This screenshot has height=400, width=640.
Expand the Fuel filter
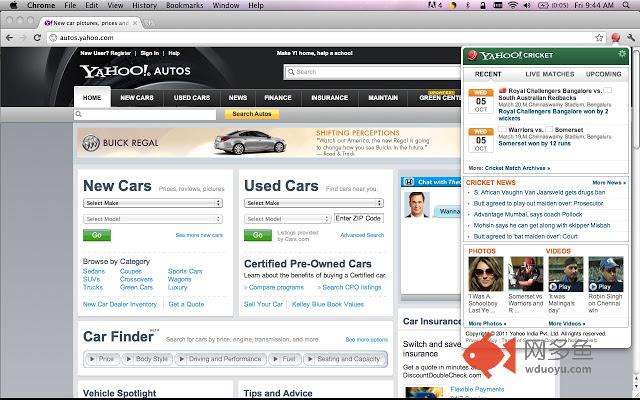point(284,359)
